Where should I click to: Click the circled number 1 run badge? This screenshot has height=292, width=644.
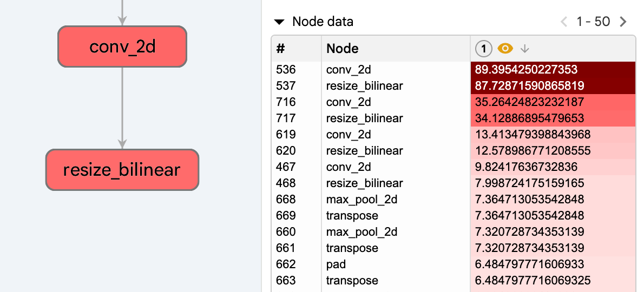[483, 49]
